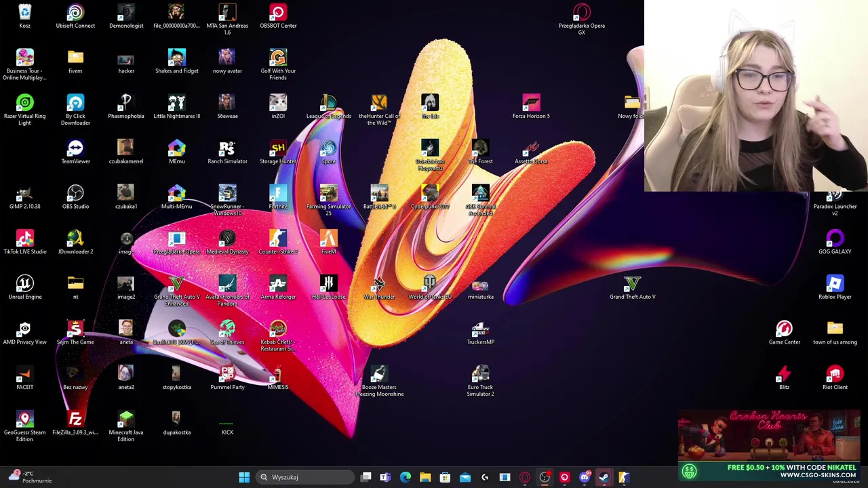The image size is (868, 488).
Task: Open the Paradox Launcher v2 shortcut
Action: [835, 203]
